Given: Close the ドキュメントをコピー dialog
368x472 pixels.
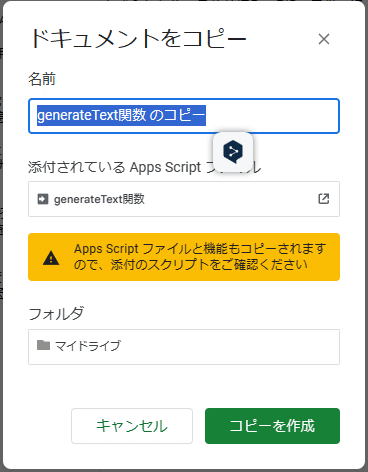Looking at the screenshot, I should pyautogui.click(x=324, y=39).
